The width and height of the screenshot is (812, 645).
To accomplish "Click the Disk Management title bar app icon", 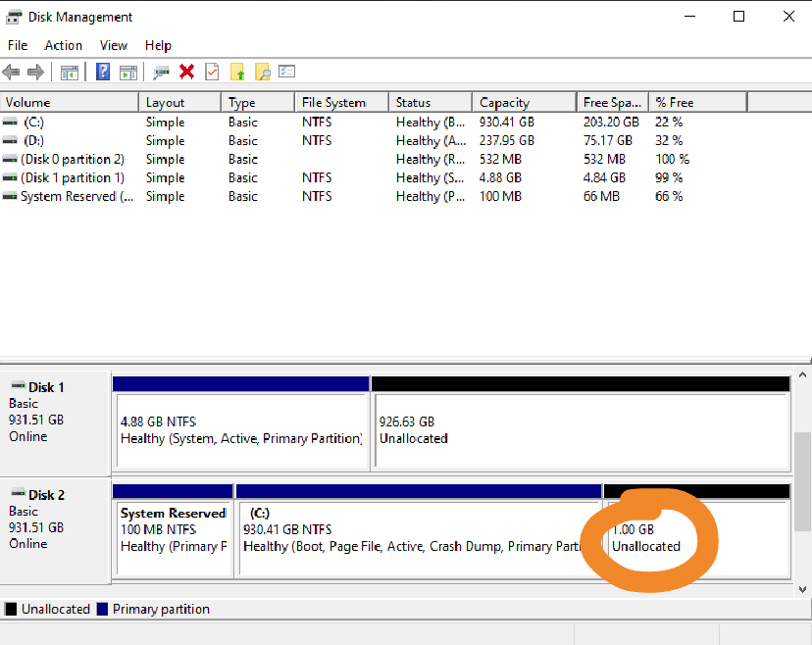I will tap(14, 17).
